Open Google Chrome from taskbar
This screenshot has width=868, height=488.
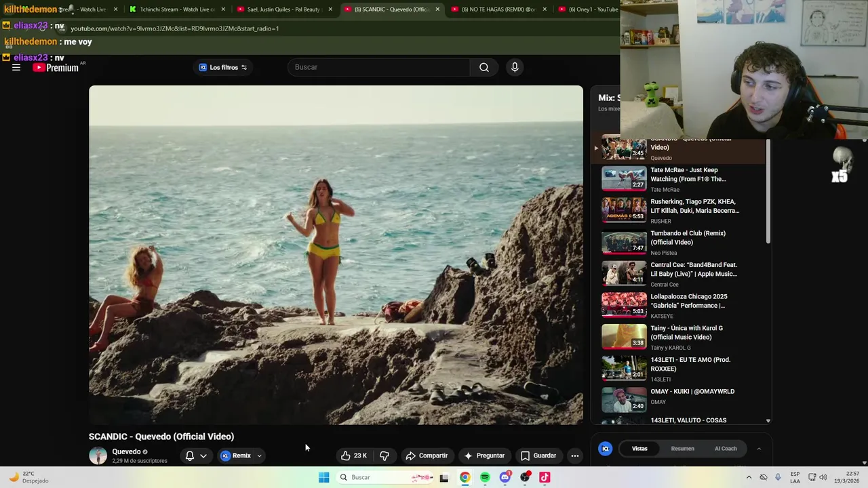click(x=465, y=477)
